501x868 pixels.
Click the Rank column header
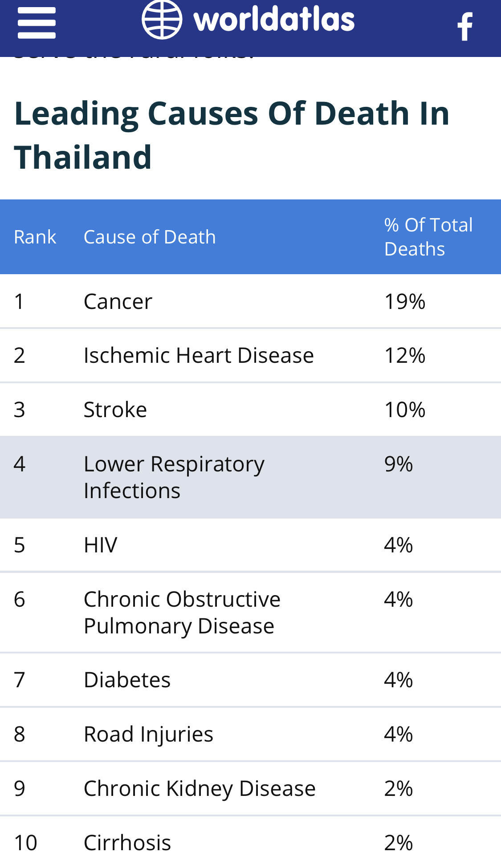[35, 237]
